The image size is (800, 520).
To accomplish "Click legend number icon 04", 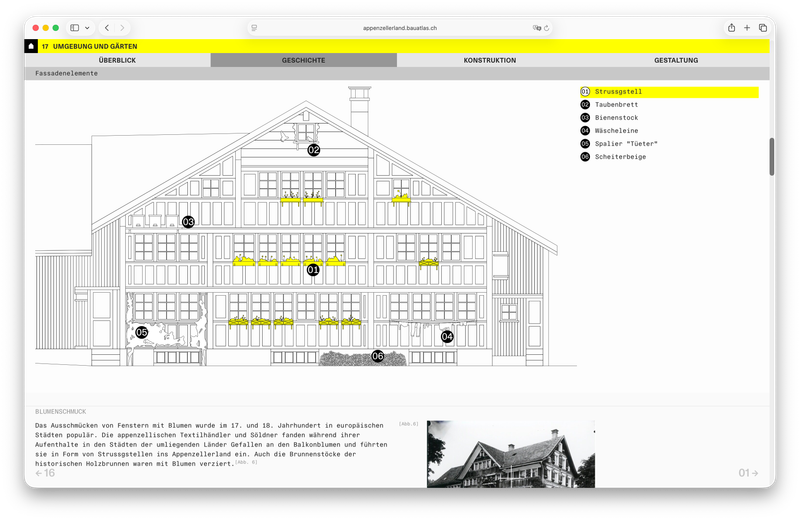I will coord(585,131).
